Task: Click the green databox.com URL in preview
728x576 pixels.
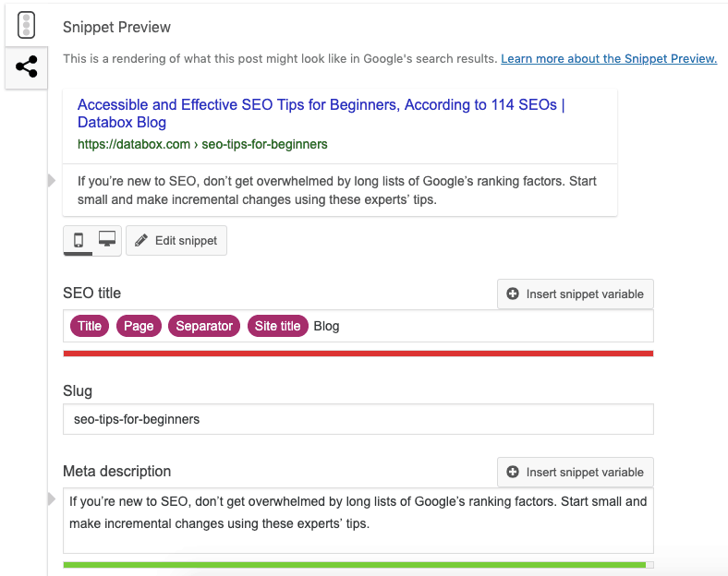Action: (x=202, y=145)
